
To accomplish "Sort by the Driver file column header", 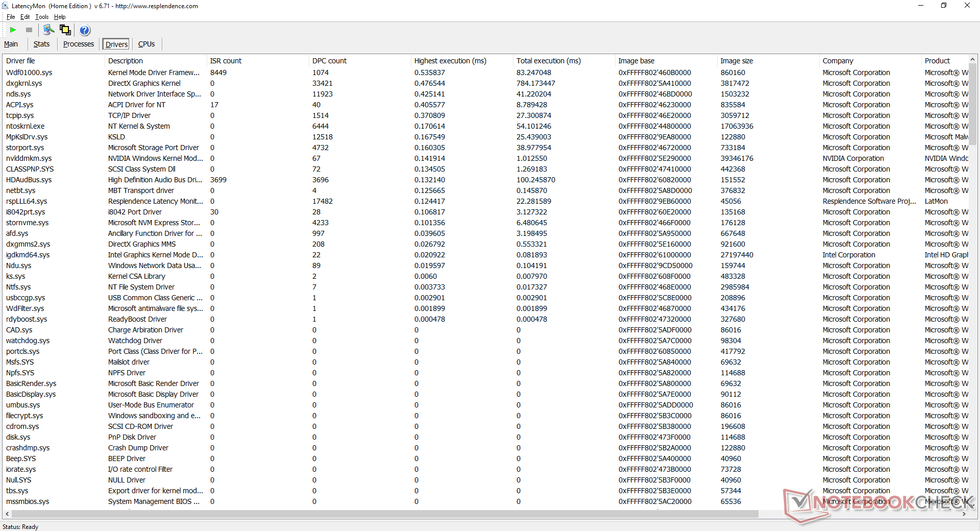I will tap(54, 61).
